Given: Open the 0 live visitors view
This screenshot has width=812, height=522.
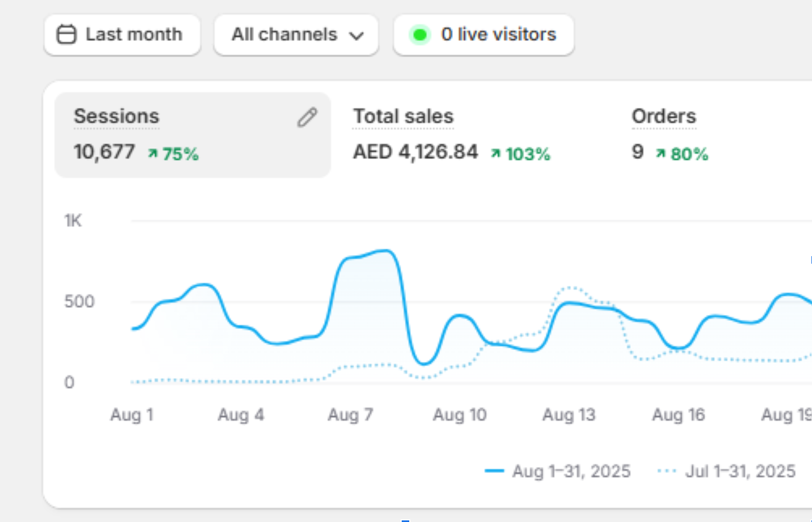Looking at the screenshot, I should [498, 35].
